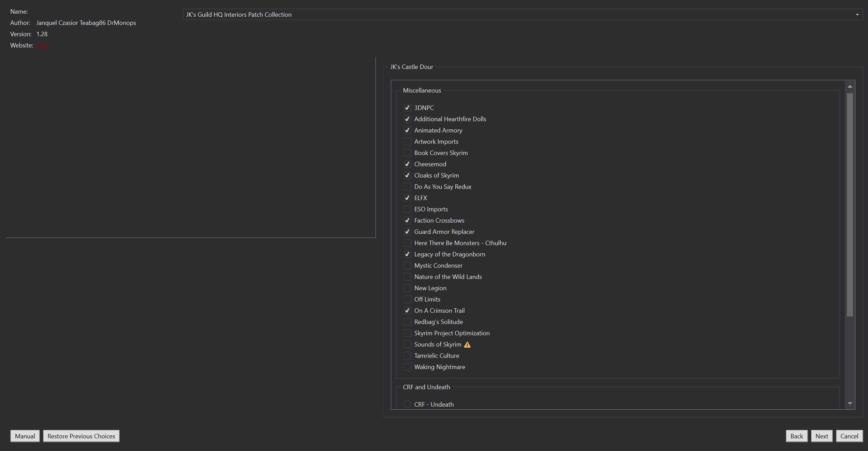Click the 'CRF and Undeath' group heading
Viewport: 868px width, 451px height.
tap(426, 387)
